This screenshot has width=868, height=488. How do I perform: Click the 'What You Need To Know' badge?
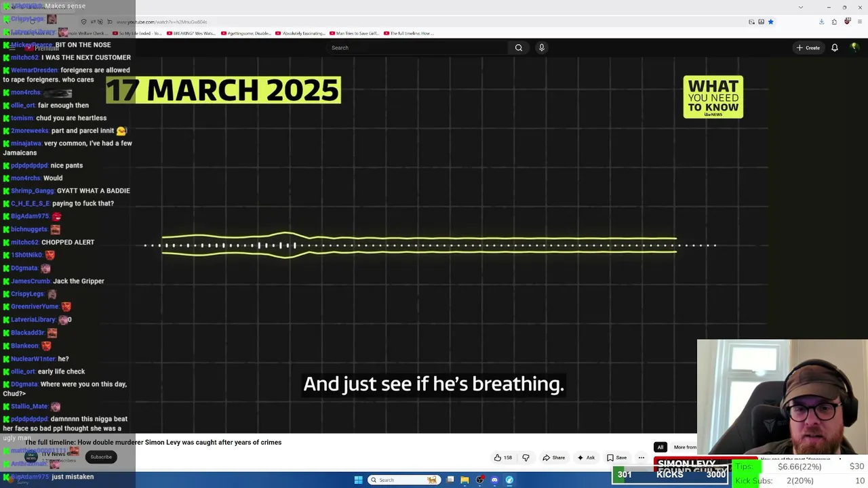tap(713, 97)
